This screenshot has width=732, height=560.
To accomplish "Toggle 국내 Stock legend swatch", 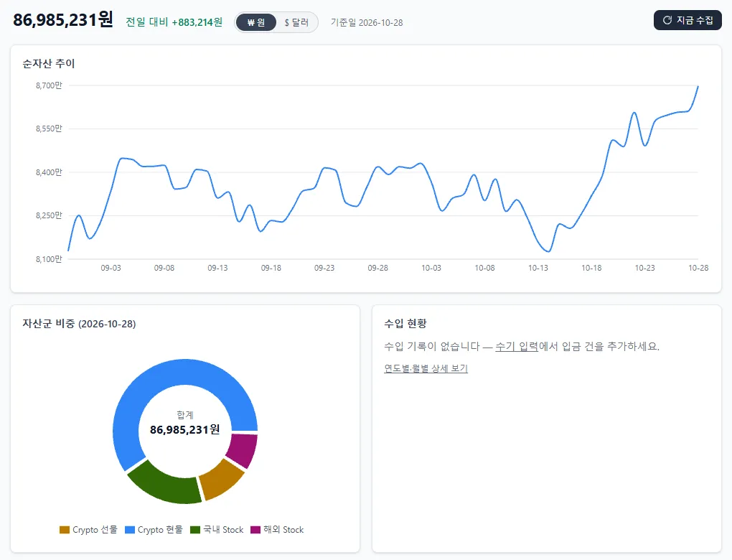I will (x=195, y=530).
